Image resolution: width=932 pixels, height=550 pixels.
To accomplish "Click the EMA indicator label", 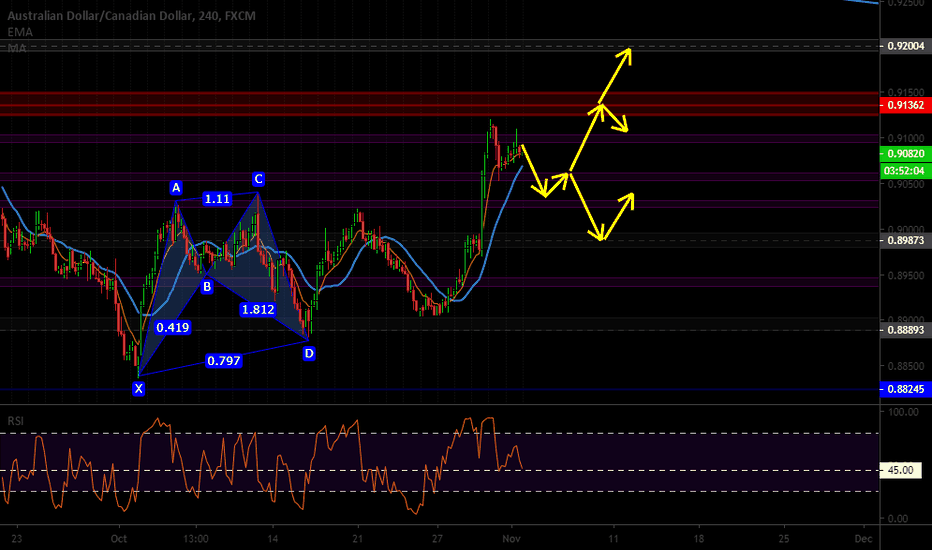I will [x=20, y=32].
